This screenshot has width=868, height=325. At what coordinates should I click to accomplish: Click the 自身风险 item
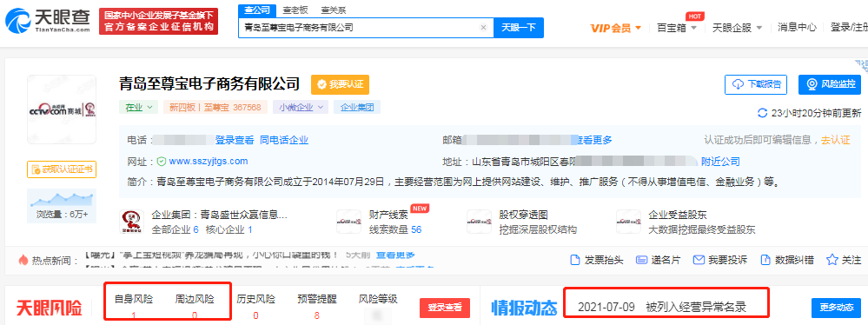coord(134,306)
